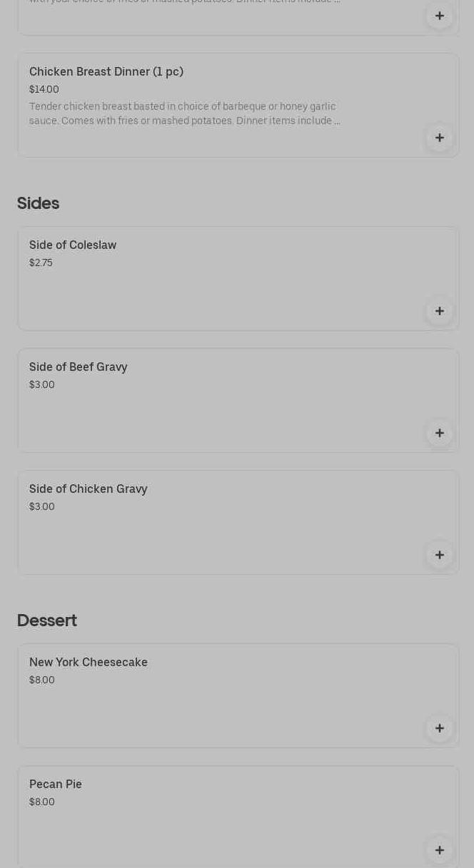Add Pecan Pie via its plus button
This screenshot has height=868, width=474.
click(x=439, y=850)
